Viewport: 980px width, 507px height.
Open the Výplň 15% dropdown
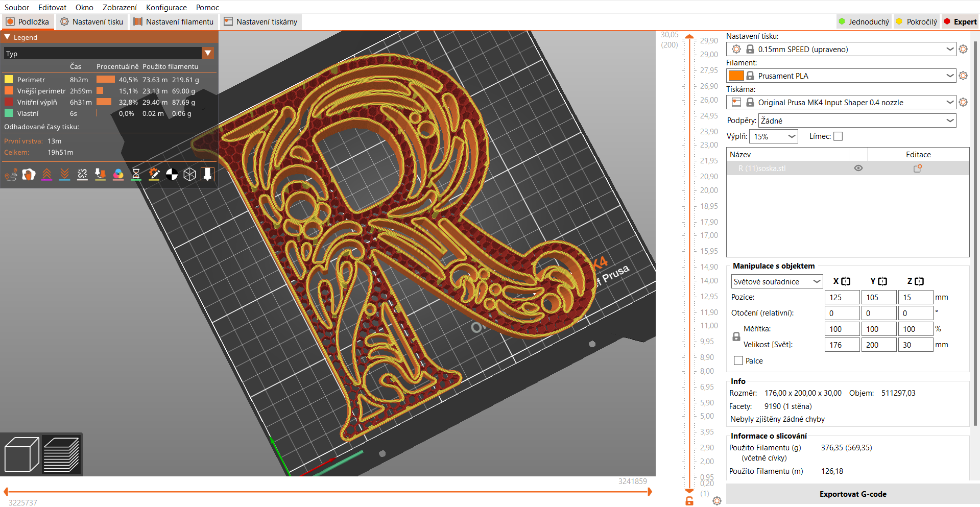point(774,136)
